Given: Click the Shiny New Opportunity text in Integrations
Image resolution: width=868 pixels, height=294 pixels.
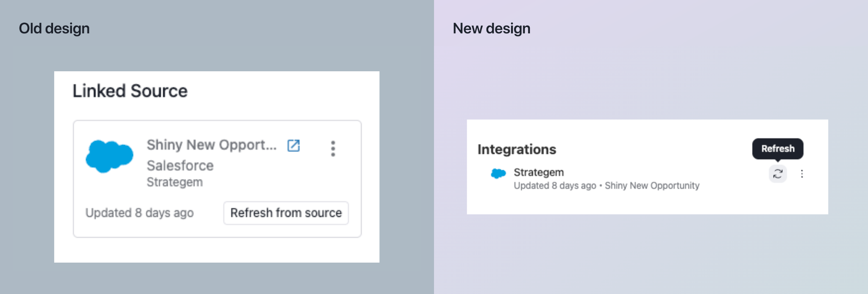Looking at the screenshot, I should (x=652, y=186).
